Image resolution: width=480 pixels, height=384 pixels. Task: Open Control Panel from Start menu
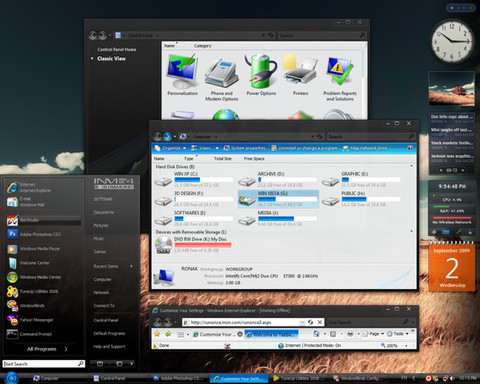click(x=106, y=320)
